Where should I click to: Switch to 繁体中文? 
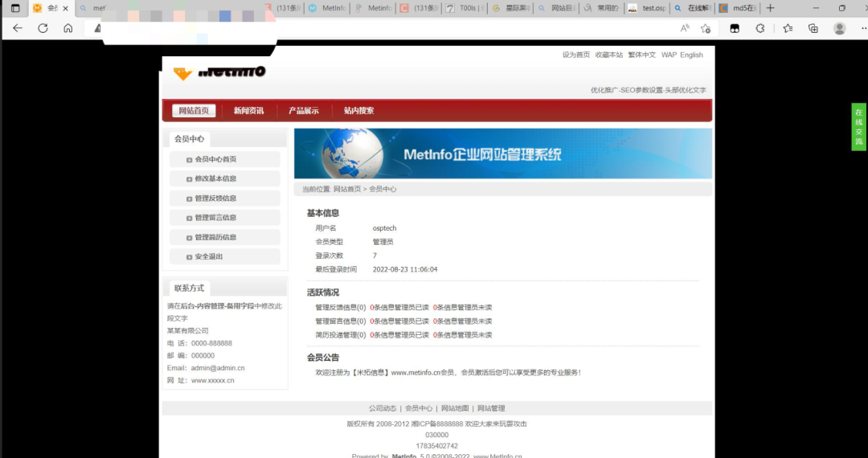pyautogui.click(x=642, y=55)
